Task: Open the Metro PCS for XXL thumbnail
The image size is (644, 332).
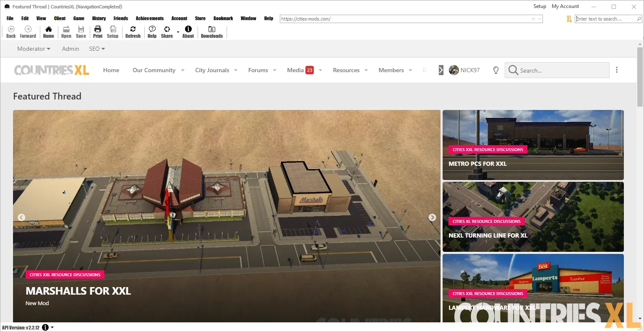Action: (533, 145)
